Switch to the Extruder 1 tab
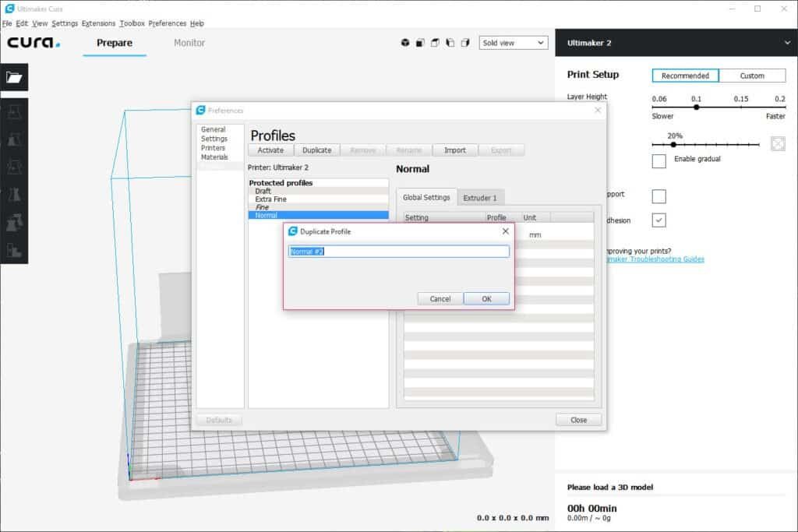 481,198
